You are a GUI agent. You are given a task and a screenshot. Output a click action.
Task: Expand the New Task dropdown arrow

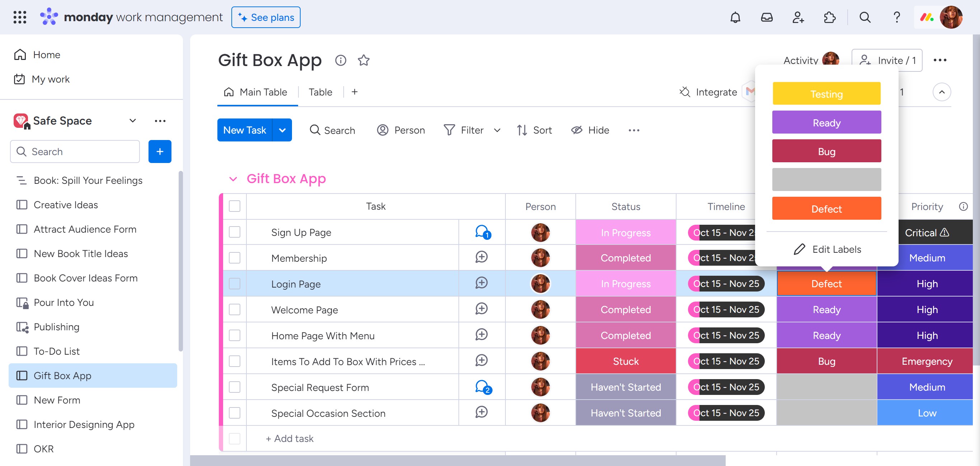point(282,130)
